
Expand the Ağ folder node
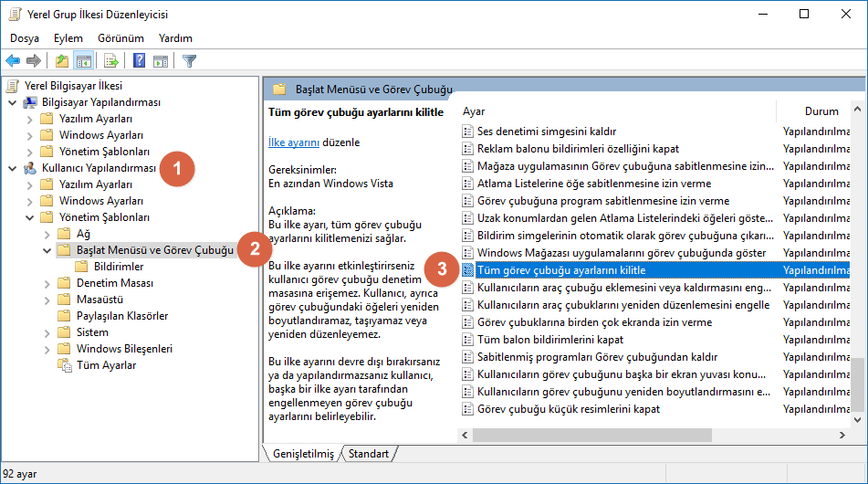tap(47, 235)
